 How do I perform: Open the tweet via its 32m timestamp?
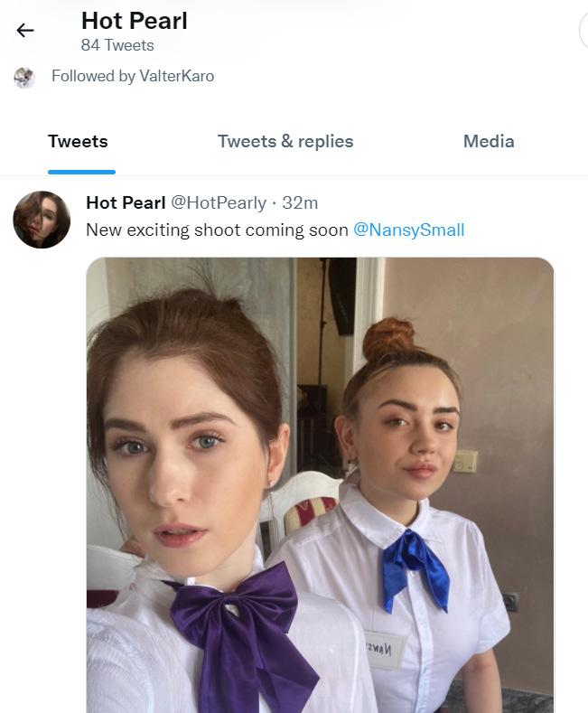(300, 202)
